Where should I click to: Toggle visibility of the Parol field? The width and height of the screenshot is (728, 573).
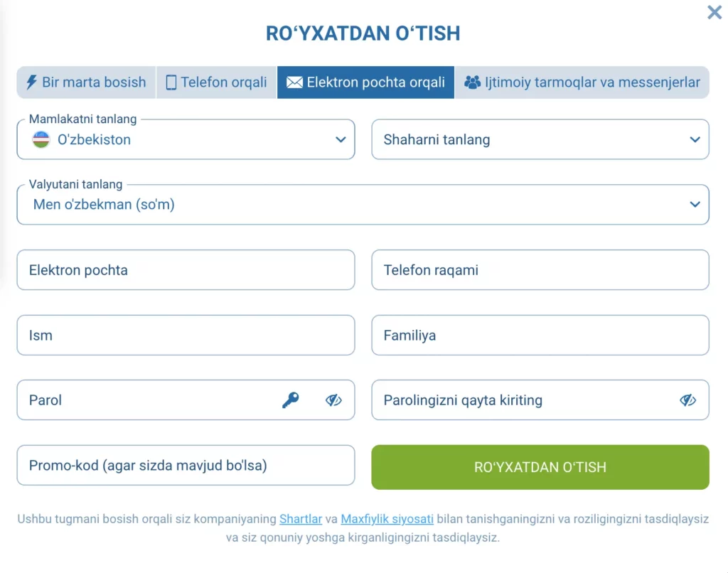tap(333, 400)
